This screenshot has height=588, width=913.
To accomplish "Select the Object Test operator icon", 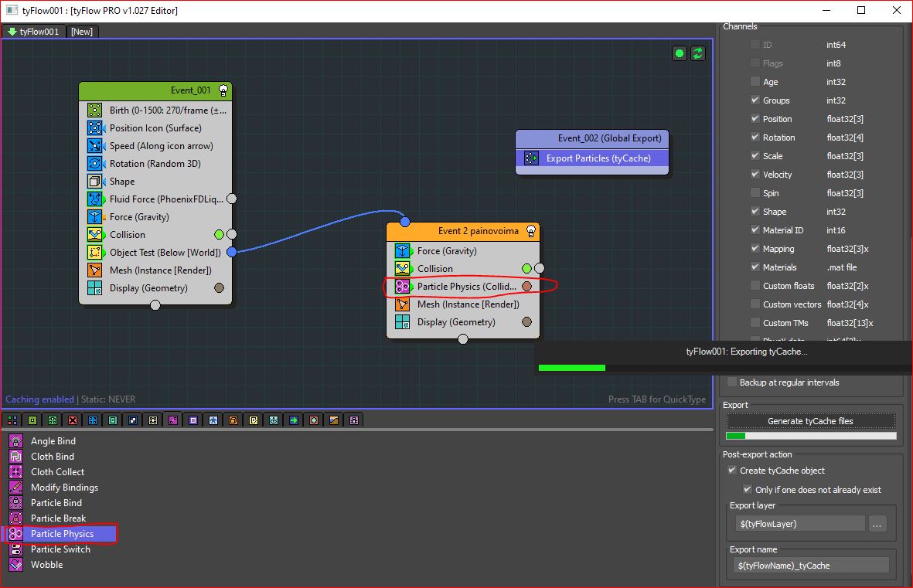I will 94,253.
